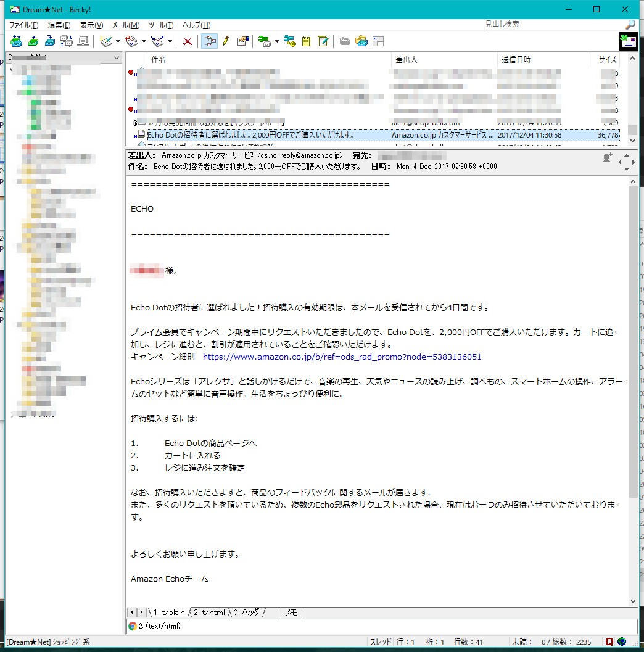Click the magnifier search icon
Image resolution: width=644 pixels, height=652 pixels.
click(x=630, y=25)
